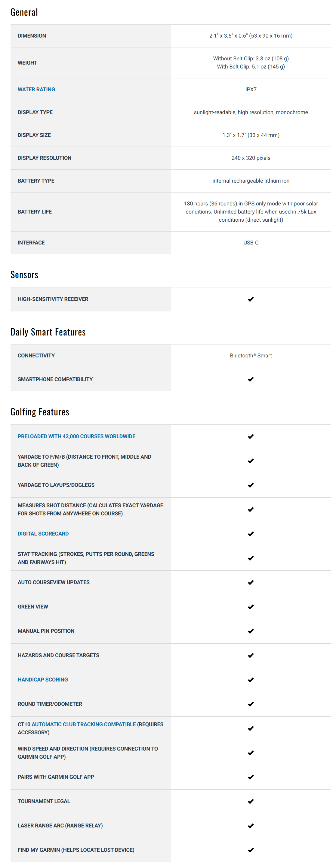Open Preloaded With 43,000 Courses Worldwide link
Viewport: 333px width, 868px height.
(76, 436)
